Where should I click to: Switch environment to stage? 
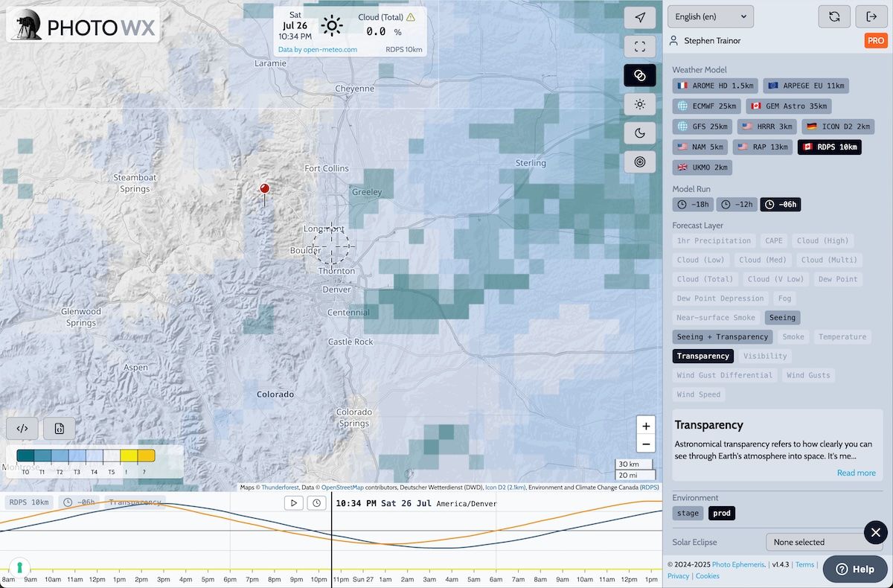(688, 513)
